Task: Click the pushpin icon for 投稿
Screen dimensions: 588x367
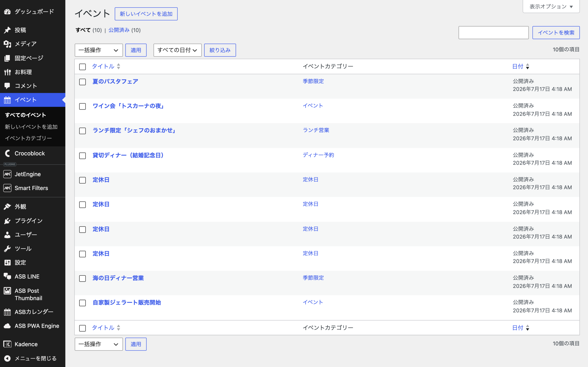Action: pos(7,30)
